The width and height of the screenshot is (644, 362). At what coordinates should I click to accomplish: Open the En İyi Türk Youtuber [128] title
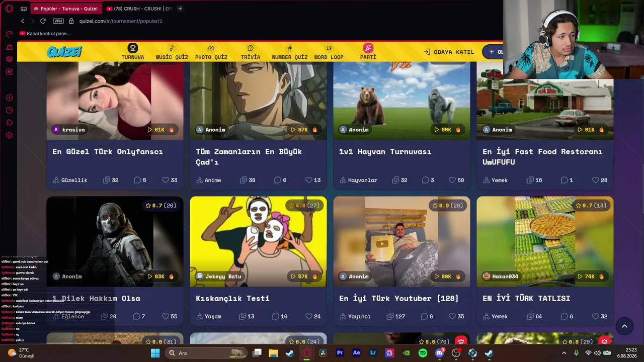pyautogui.click(x=399, y=298)
